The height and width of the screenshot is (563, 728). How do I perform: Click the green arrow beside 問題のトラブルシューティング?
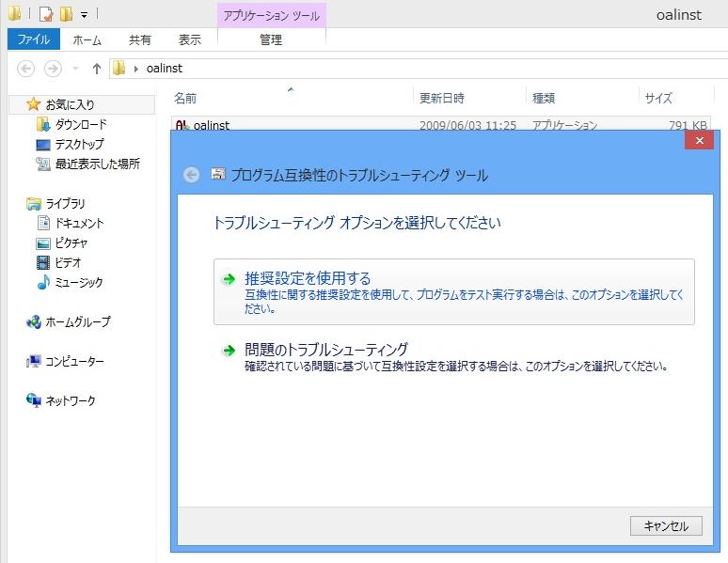point(229,350)
